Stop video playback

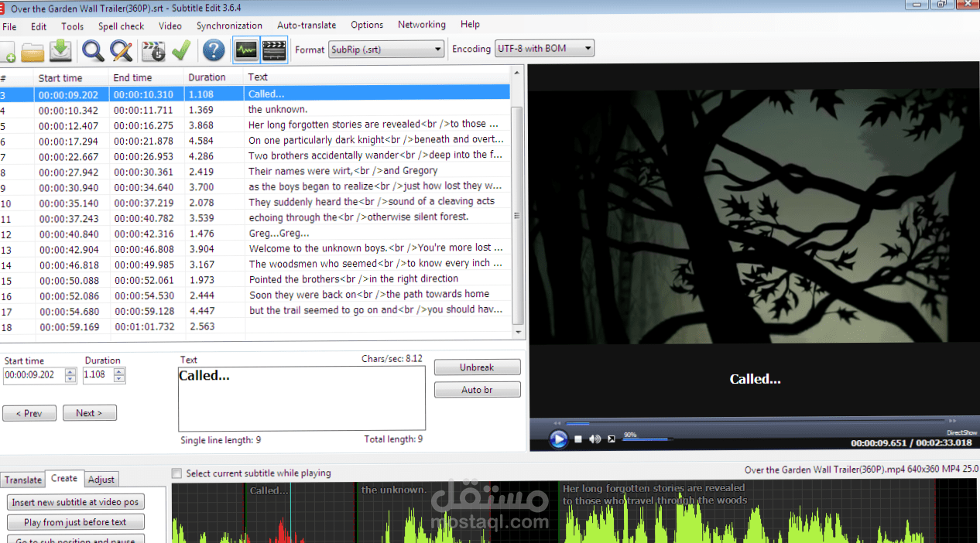click(x=578, y=439)
